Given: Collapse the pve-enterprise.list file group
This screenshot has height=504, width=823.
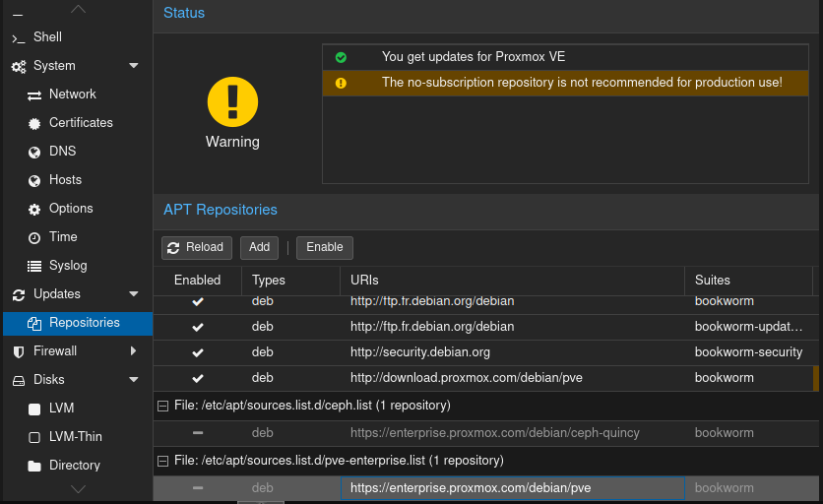Looking at the screenshot, I should click(x=163, y=461).
